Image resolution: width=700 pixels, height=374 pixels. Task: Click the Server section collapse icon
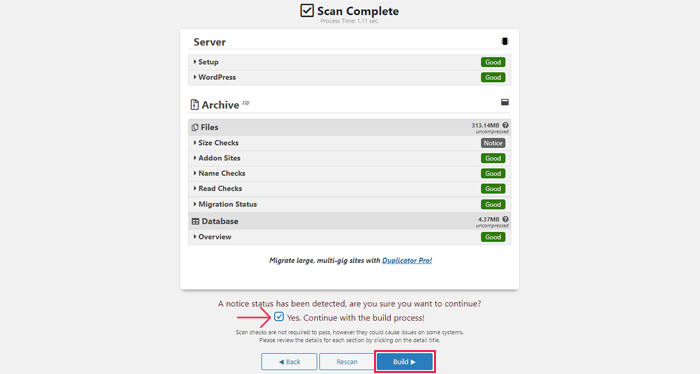click(x=504, y=42)
